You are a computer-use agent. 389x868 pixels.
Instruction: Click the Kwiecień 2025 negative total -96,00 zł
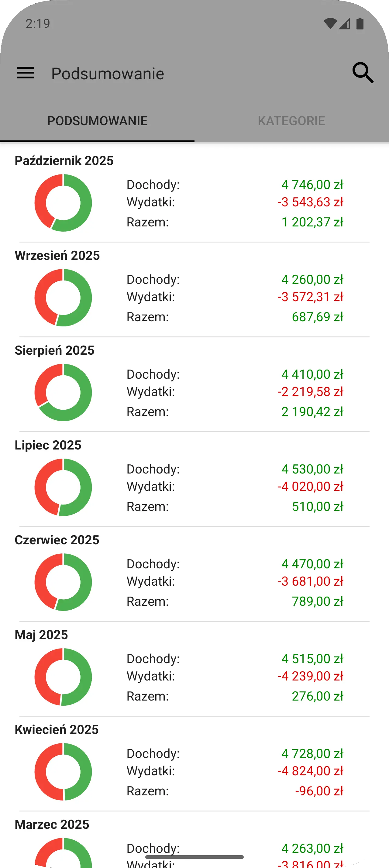319,791
